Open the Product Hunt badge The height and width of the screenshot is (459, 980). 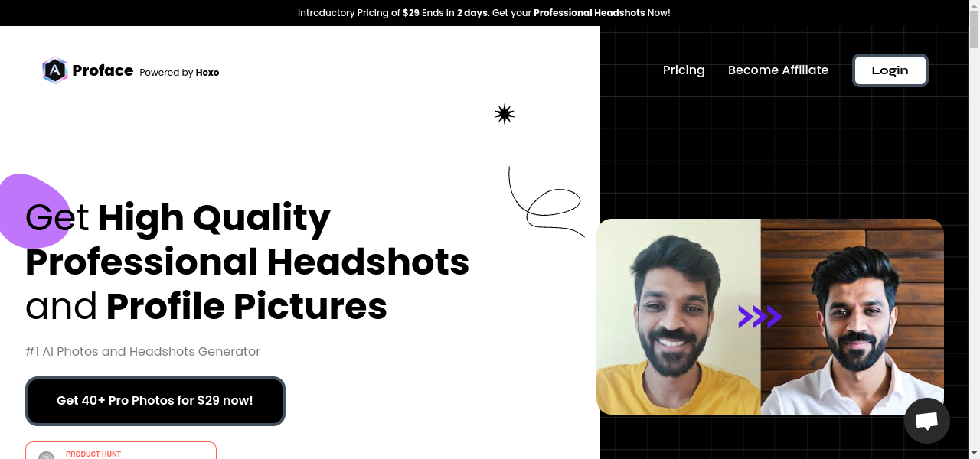[121, 451]
